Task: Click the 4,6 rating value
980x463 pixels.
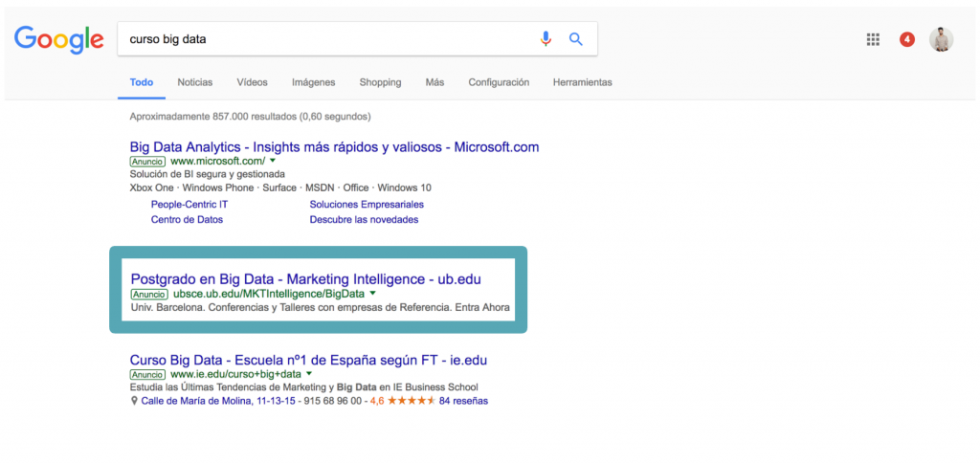Action: tap(377, 401)
